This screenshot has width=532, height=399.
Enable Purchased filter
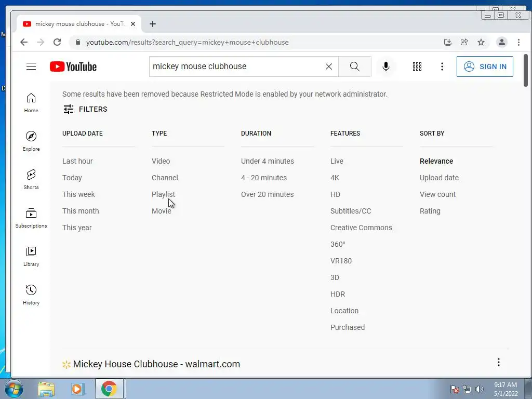point(348,327)
